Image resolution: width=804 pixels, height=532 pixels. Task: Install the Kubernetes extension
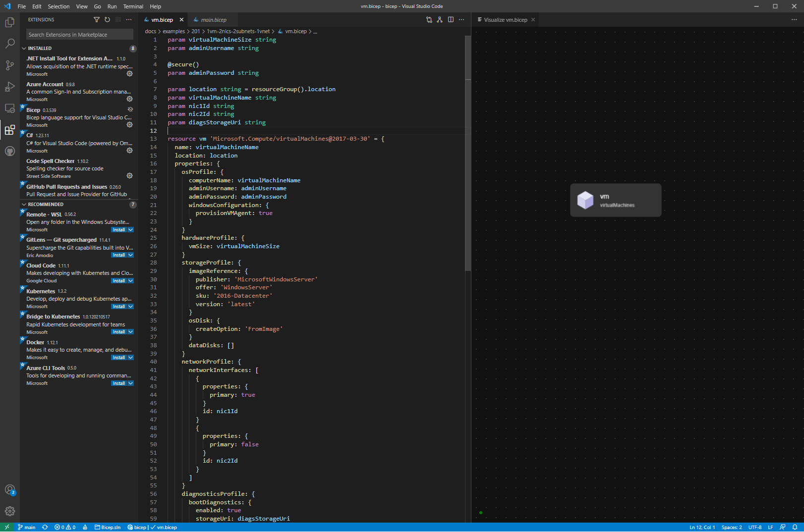[119, 307]
